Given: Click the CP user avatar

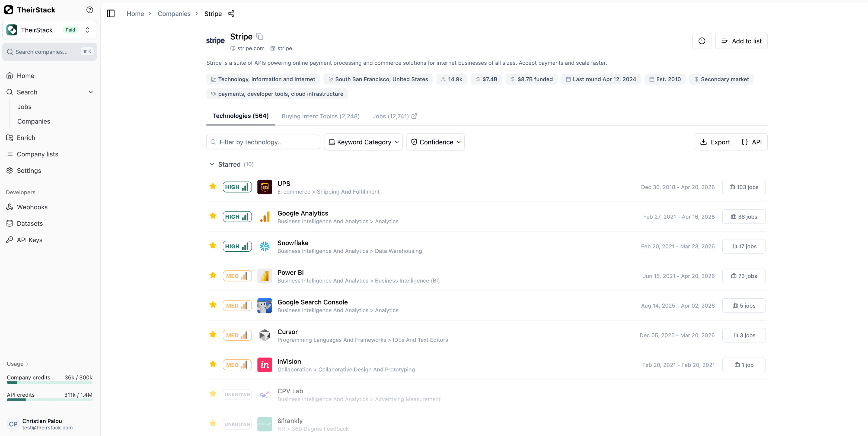Looking at the screenshot, I should (13, 424).
